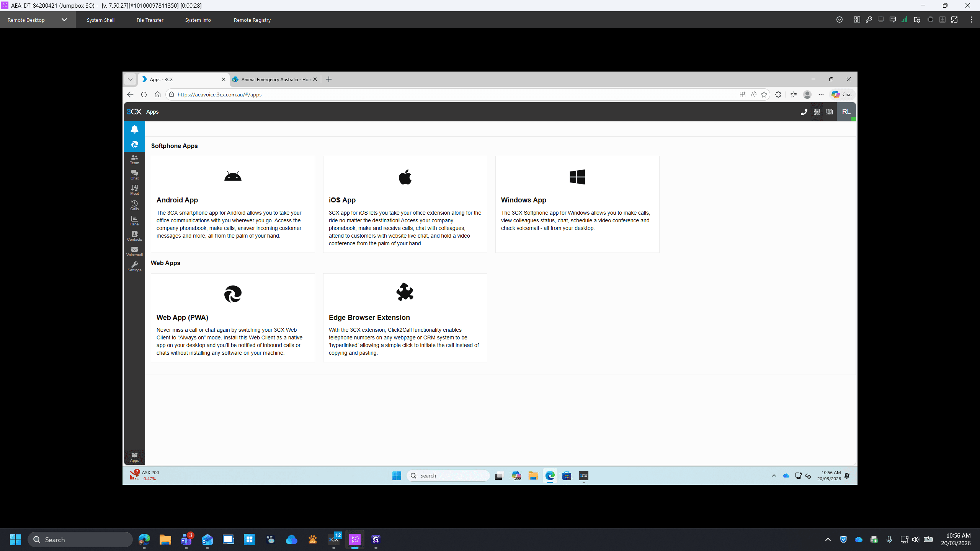
Task: Open the Panel sidebar item
Action: tap(134, 221)
